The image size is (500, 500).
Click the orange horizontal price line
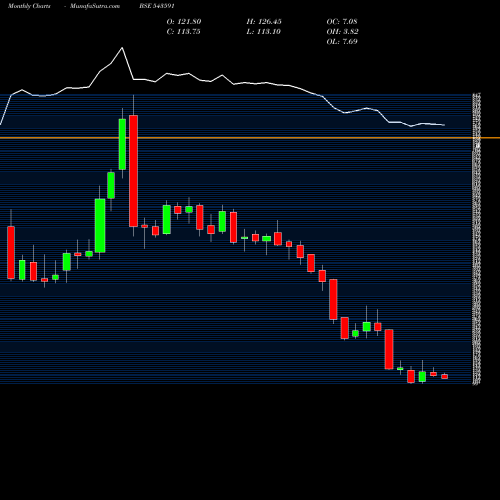click(250, 138)
